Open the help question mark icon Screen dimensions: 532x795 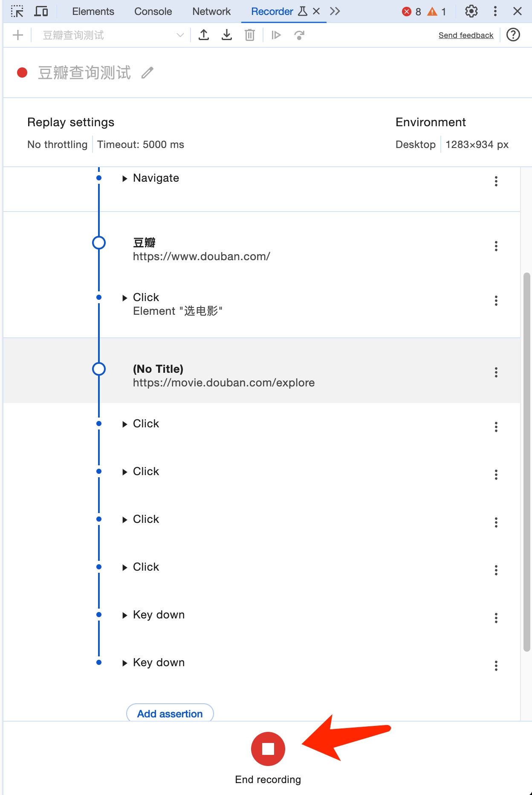(x=513, y=35)
